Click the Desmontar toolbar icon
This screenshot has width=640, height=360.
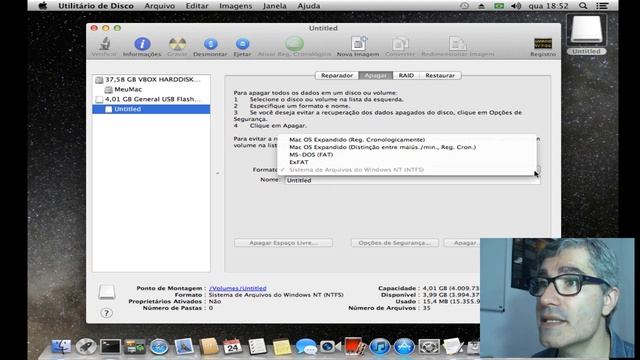pos(210,44)
